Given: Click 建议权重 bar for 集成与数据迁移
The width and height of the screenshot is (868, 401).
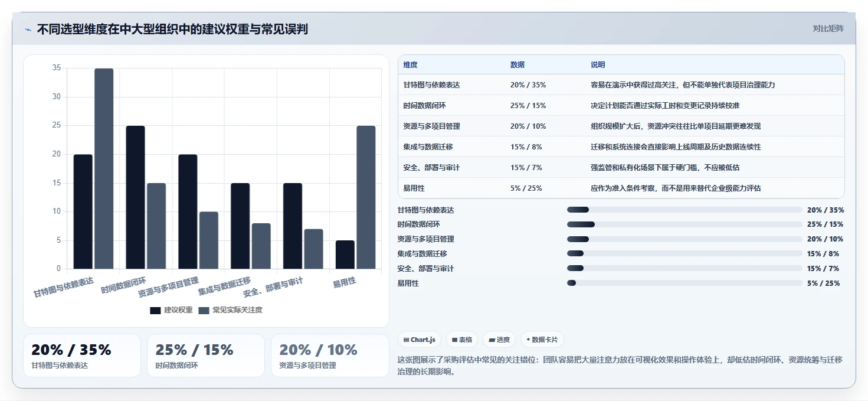Looking at the screenshot, I should tap(240, 226).
